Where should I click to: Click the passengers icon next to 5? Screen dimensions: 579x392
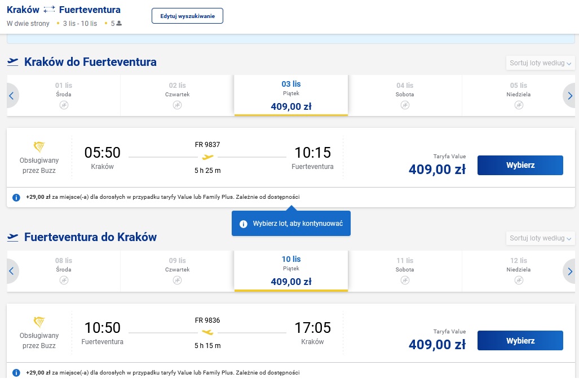[119, 23]
